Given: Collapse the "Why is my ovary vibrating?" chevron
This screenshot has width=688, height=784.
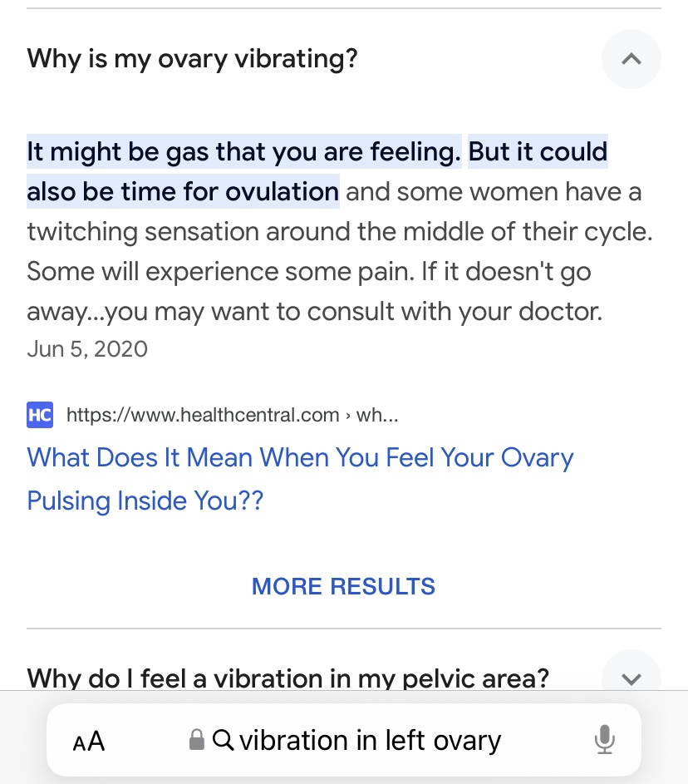Looking at the screenshot, I should pos(631,59).
